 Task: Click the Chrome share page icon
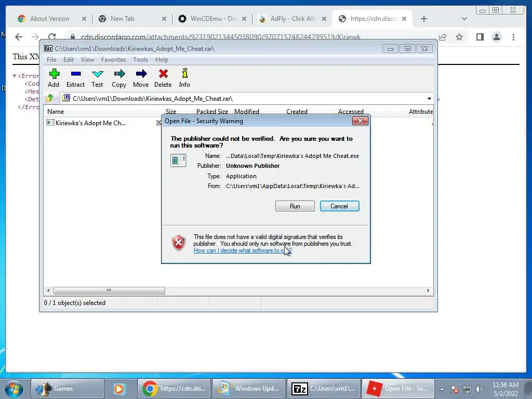[443, 37]
